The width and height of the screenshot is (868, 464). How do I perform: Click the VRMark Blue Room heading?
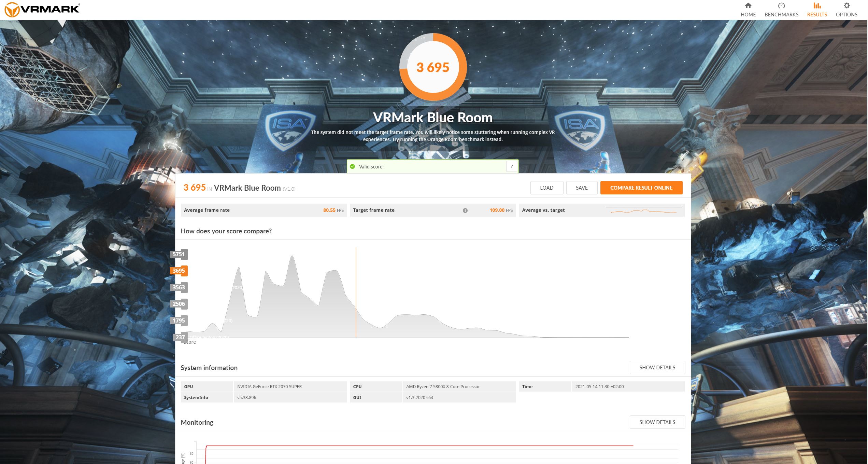[x=433, y=118]
